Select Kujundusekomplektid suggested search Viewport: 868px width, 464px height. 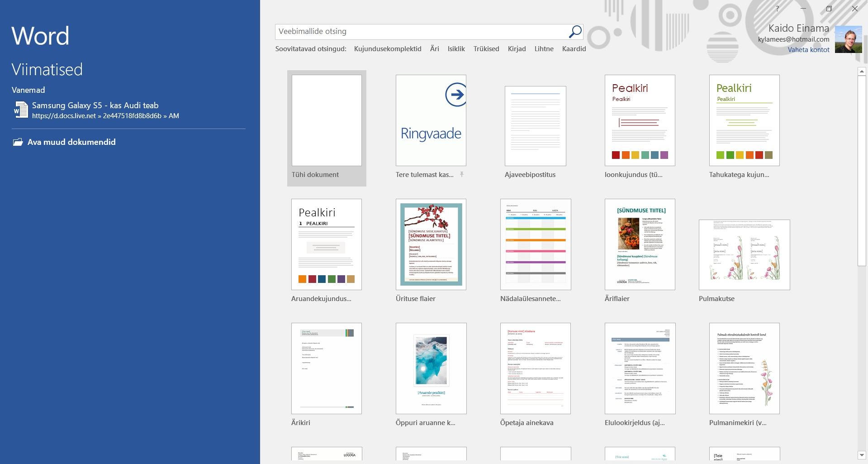(388, 49)
